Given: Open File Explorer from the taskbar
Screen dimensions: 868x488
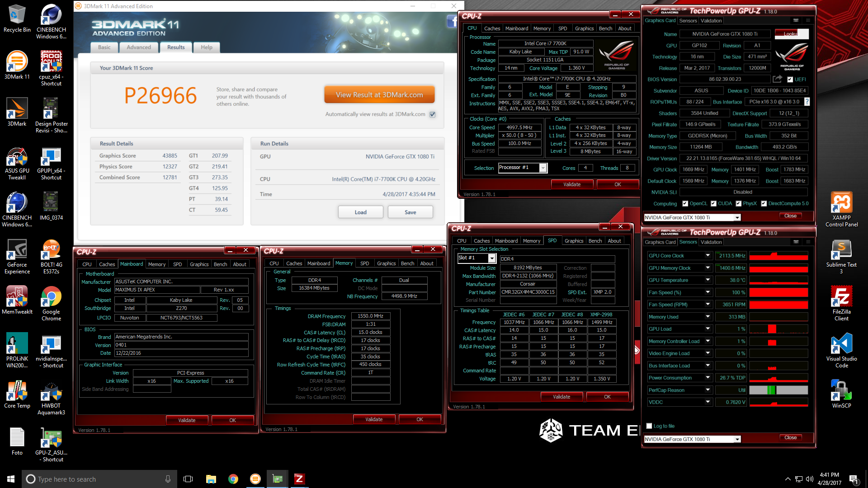Looking at the screenshot, I should [x=211, y=479].
